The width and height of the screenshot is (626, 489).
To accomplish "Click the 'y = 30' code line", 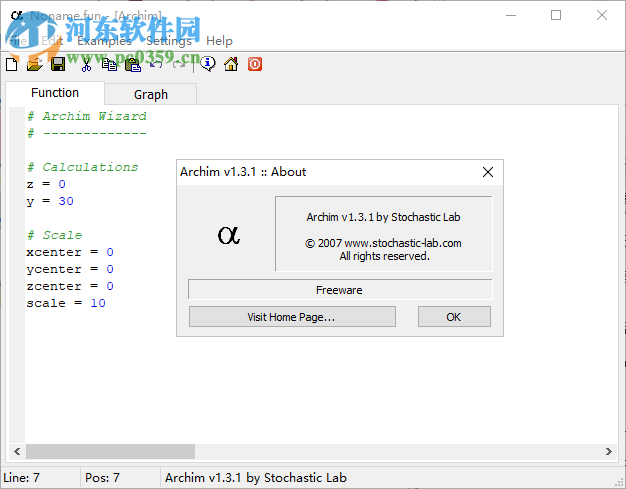I will pyautogui.click(x=50, y=201).
